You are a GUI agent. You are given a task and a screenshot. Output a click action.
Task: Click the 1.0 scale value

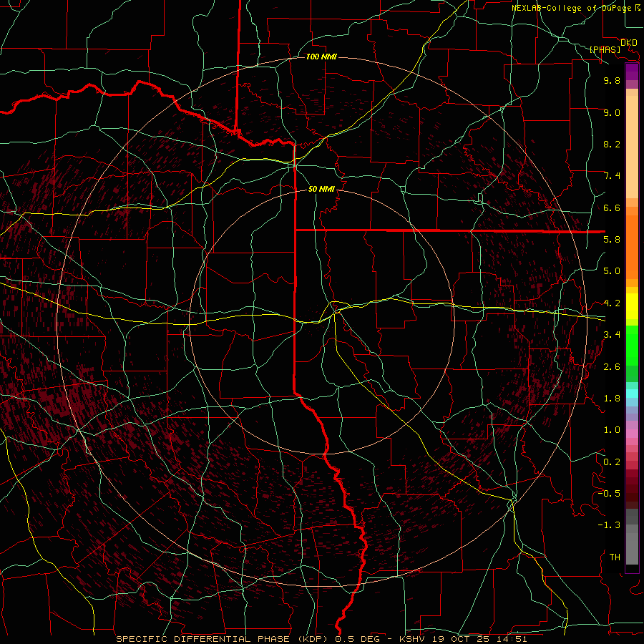click(612, 430)
